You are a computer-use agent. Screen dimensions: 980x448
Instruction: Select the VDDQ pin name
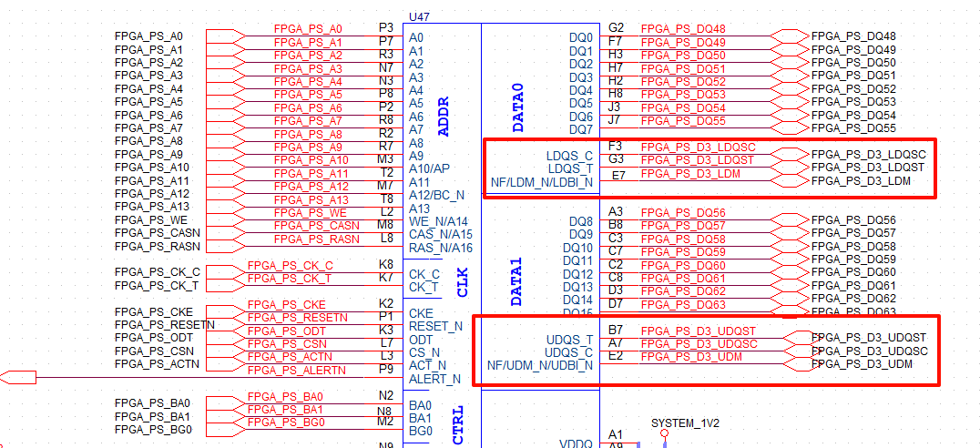[575, 444]
